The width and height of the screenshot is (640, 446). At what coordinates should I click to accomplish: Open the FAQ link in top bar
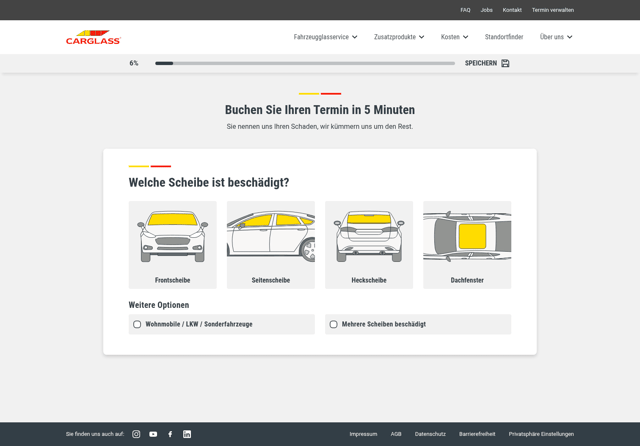pos(465,10)
